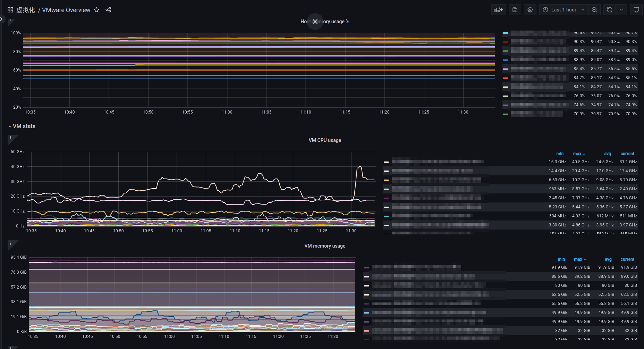Sort VM CPU usage legend by current
The width and height of the screenshot is (644, 349).
point(627,154)
